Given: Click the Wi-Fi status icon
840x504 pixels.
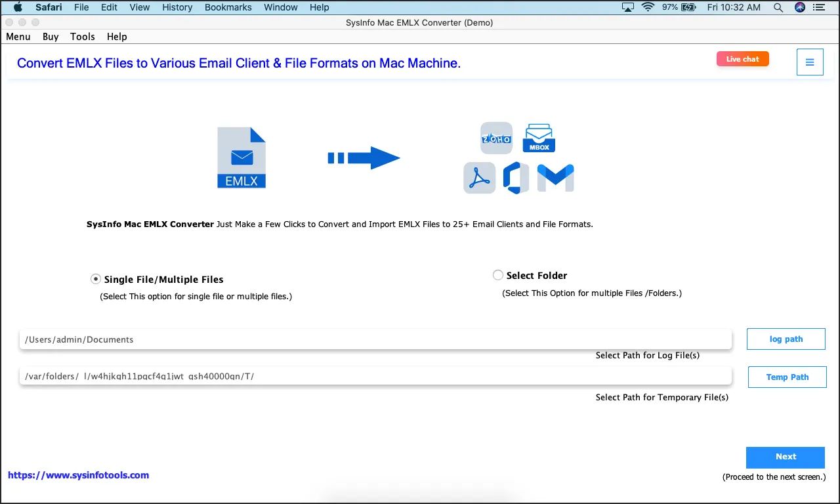Looking at the screenshot, I should 648,7.
